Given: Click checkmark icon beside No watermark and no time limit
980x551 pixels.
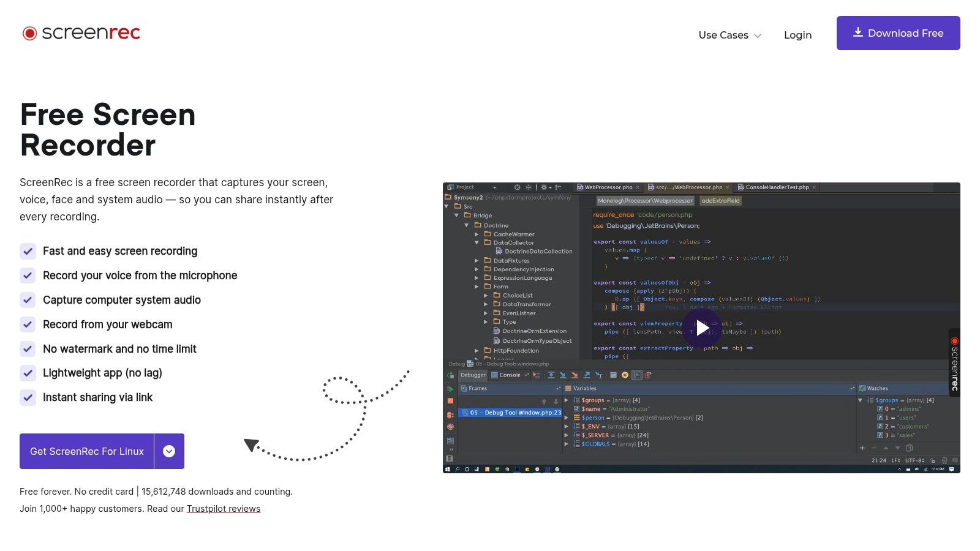Looking at the screenshot, I should tap(28, 349).
